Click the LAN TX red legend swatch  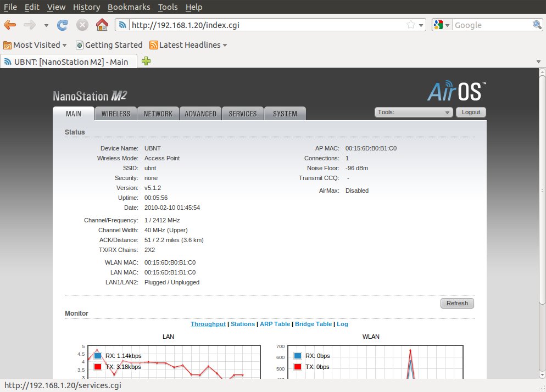tap(98, 367)
